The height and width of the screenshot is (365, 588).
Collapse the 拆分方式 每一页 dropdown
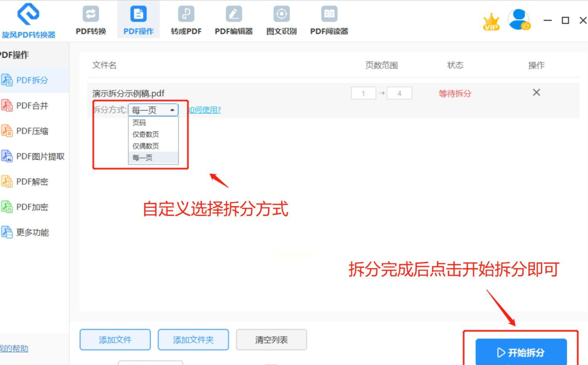153,110
